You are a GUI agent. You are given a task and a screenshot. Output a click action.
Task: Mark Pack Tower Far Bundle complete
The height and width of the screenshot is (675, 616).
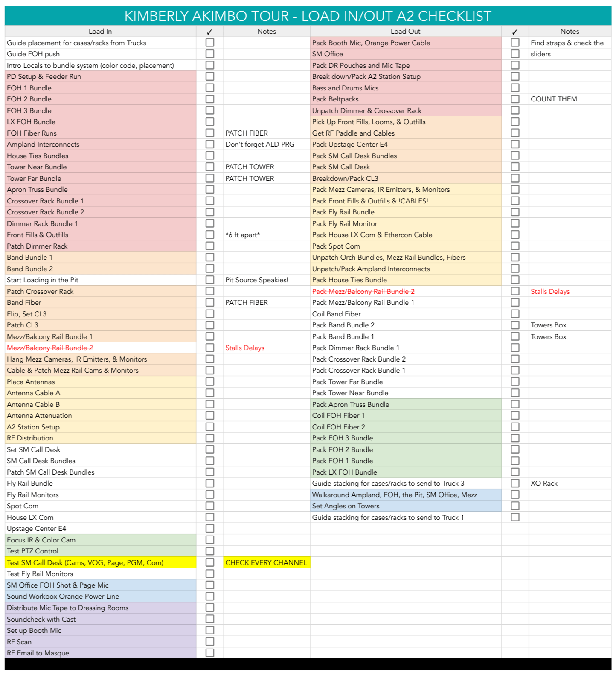pos(515,382)
